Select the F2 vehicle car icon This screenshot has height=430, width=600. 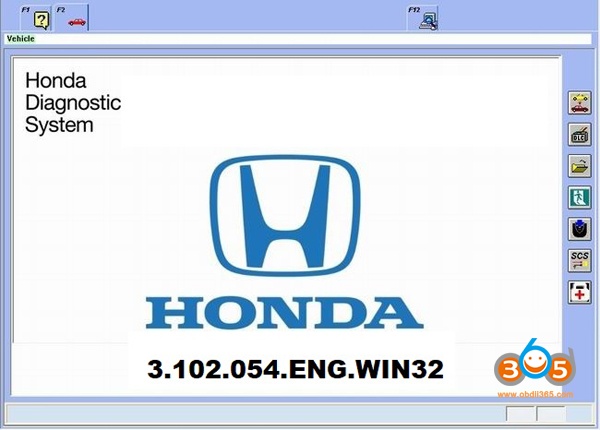[72, 18]
